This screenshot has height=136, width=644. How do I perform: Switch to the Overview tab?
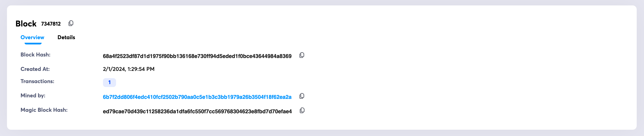32,37
